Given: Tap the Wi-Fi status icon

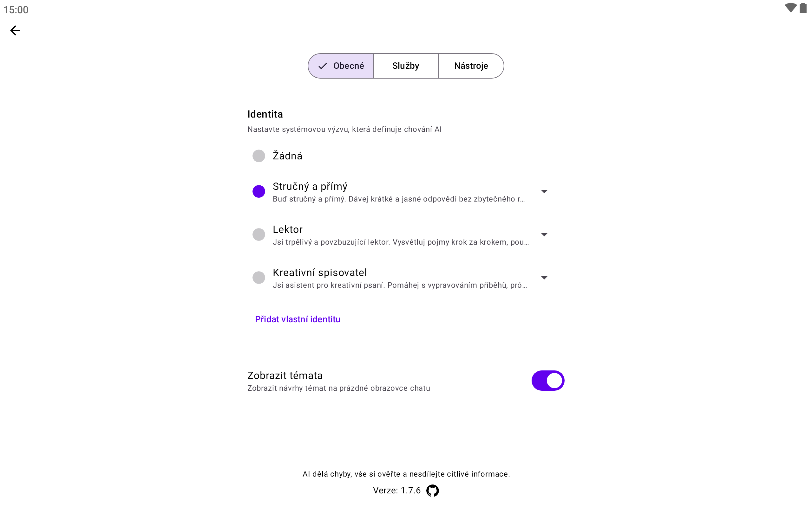Looking at the screenshot, I should point(790,8).
